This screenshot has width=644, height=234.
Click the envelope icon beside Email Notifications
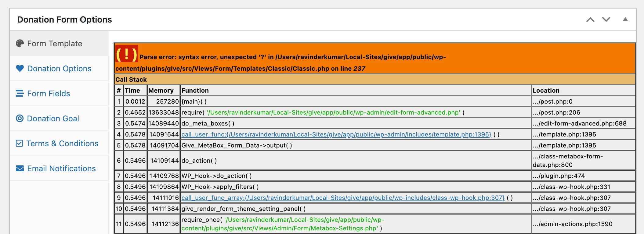point(20,168)
